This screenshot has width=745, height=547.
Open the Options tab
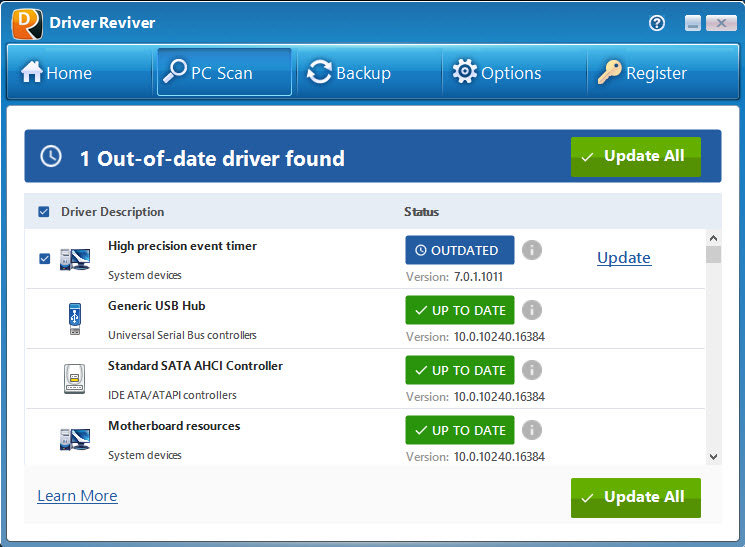click(515, 73)
